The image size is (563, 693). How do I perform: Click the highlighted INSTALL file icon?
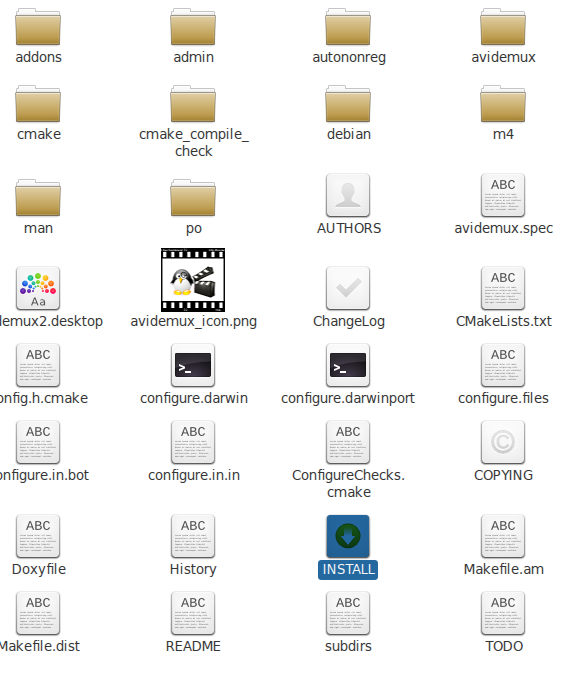(348, 536)
